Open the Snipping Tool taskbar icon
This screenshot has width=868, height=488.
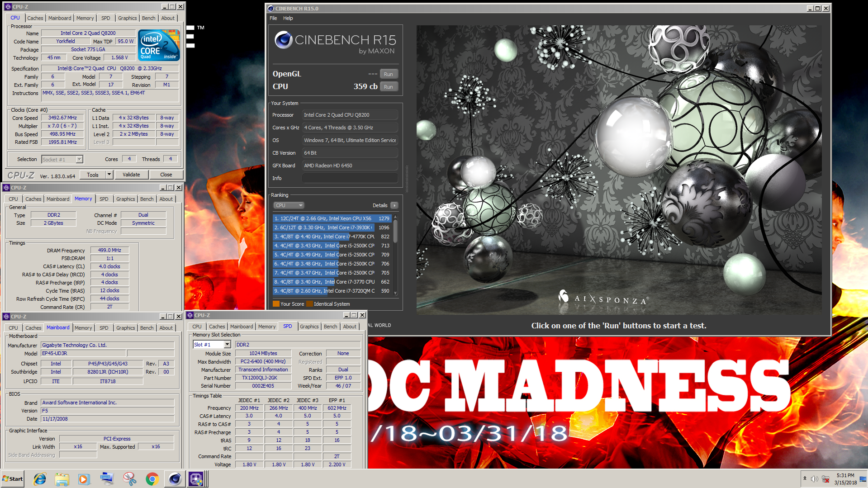[x=129, y=479]
